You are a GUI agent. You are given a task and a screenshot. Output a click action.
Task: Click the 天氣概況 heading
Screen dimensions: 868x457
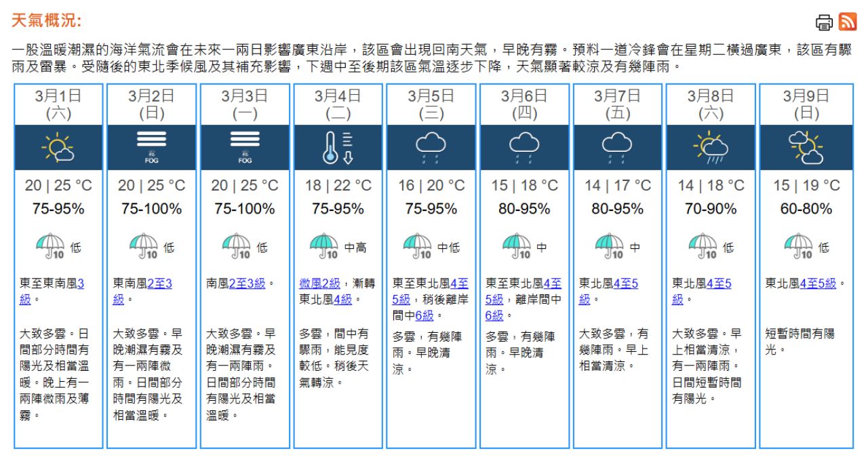(46, 21)
